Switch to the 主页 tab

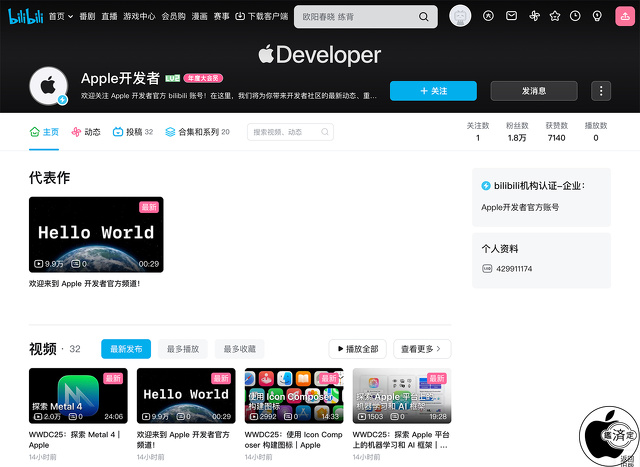(44, 132)
